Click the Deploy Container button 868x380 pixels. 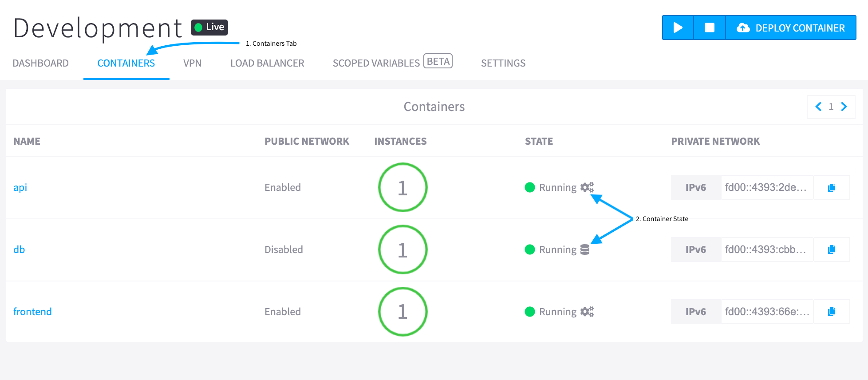coord(791,28)
